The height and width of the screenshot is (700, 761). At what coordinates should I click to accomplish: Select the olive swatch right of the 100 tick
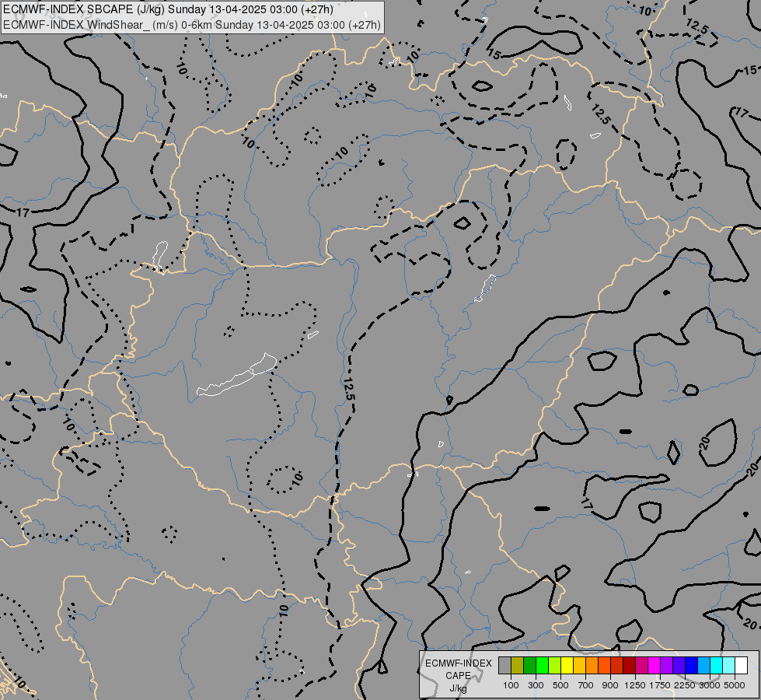[518, 666]
